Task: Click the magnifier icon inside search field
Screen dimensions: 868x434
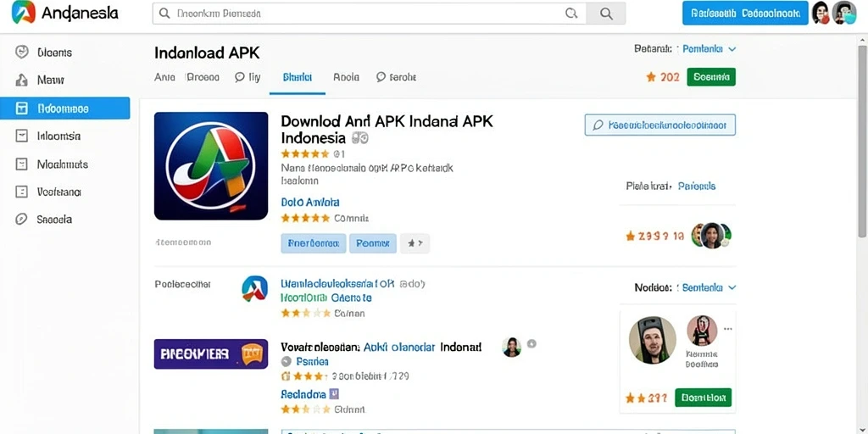Action: click(x=571, y=14)
